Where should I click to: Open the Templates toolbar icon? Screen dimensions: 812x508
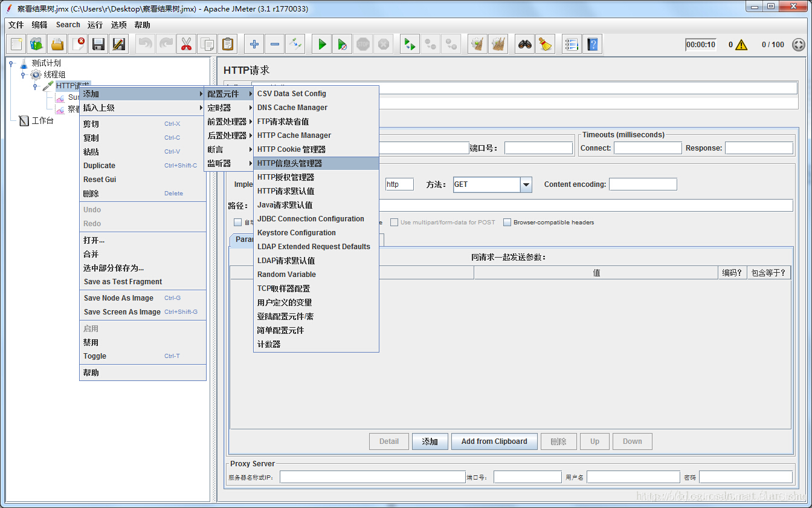click(37, 44)
